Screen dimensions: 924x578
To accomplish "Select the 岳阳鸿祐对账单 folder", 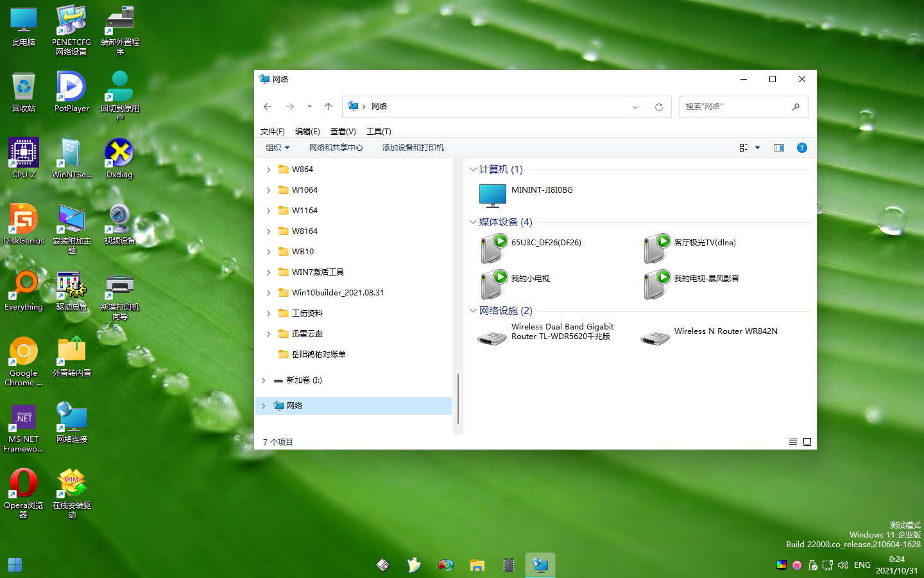I will [x=312, y=355].
